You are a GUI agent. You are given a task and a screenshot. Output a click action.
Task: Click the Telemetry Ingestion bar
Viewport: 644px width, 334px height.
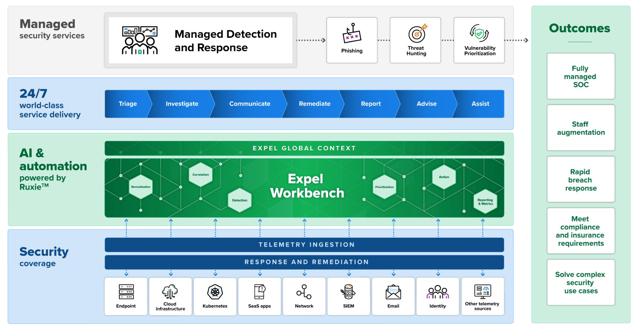tap(304, 245)
